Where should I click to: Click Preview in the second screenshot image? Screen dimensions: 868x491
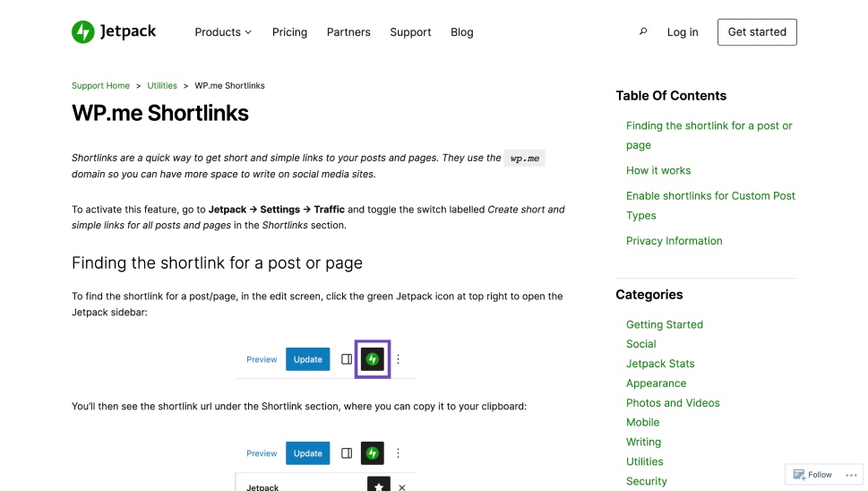tap(262, 453)
